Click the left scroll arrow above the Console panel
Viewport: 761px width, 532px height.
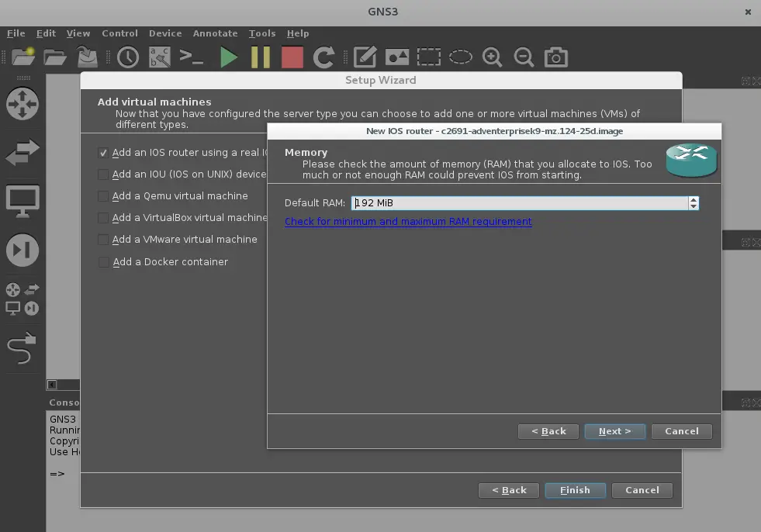pyautogui.click(x=52, y=385)
